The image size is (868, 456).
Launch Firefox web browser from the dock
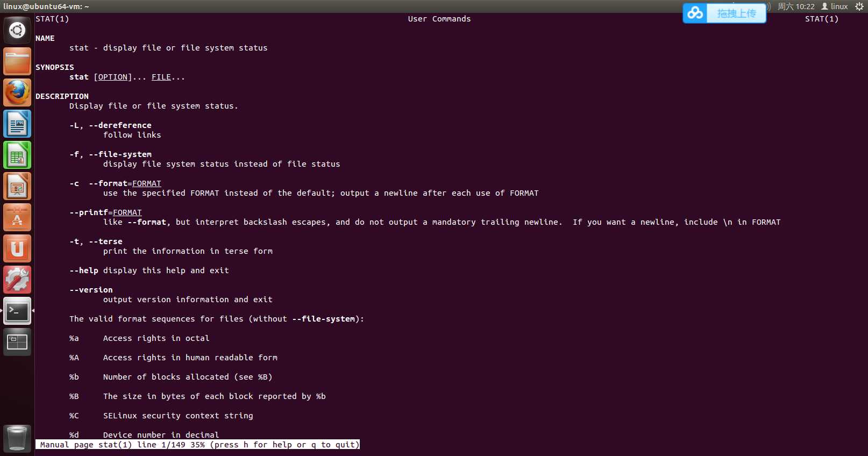point(17,92)
